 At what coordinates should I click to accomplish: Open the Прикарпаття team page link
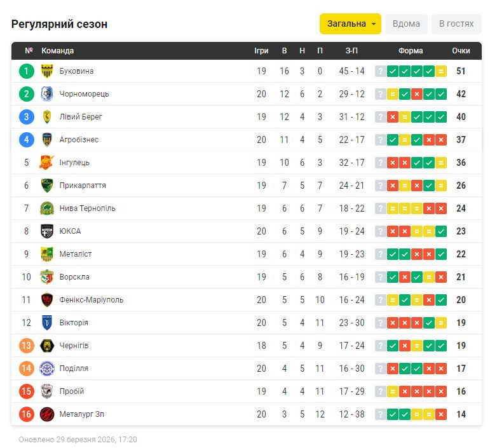point(83,186)
